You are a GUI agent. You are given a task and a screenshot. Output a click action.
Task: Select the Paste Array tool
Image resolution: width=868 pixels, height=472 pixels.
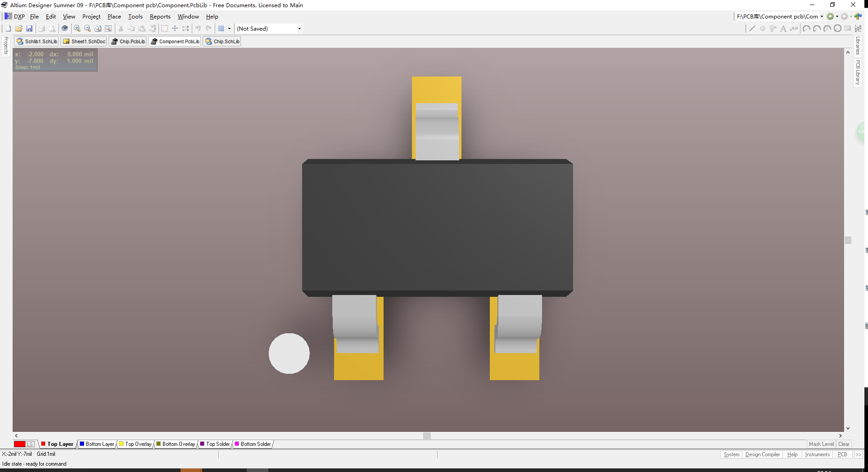858,28
